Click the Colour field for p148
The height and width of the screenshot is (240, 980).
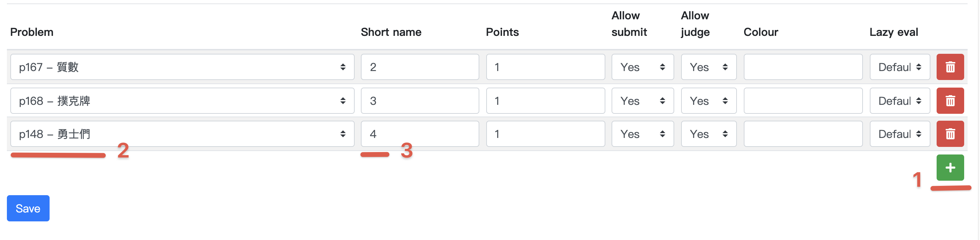(803, 134)
